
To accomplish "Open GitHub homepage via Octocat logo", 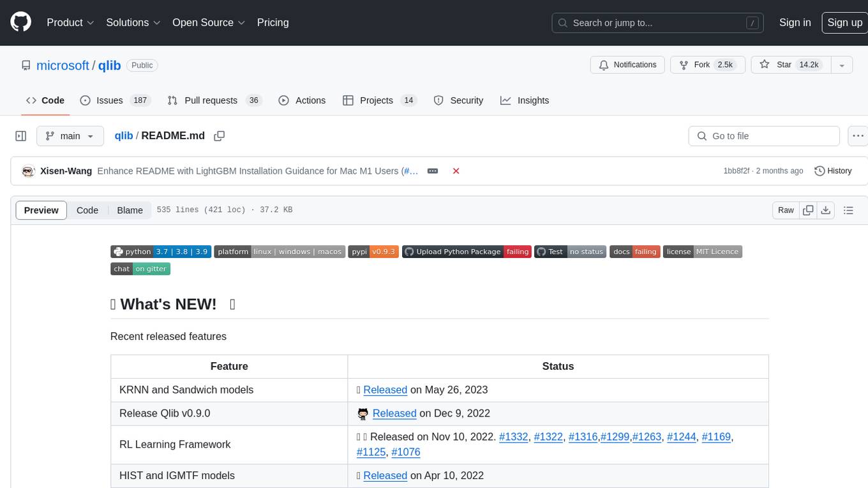I will (21, 22).
